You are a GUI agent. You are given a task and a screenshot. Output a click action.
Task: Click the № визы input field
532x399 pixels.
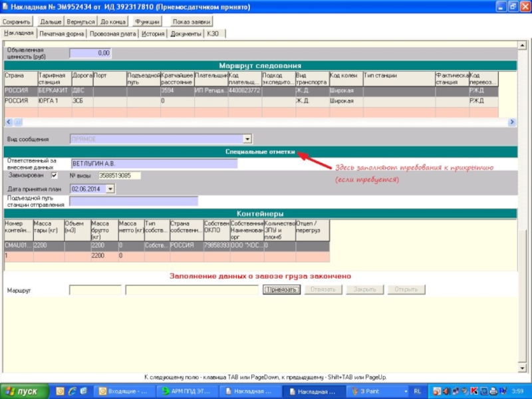(x=118, y=176)
